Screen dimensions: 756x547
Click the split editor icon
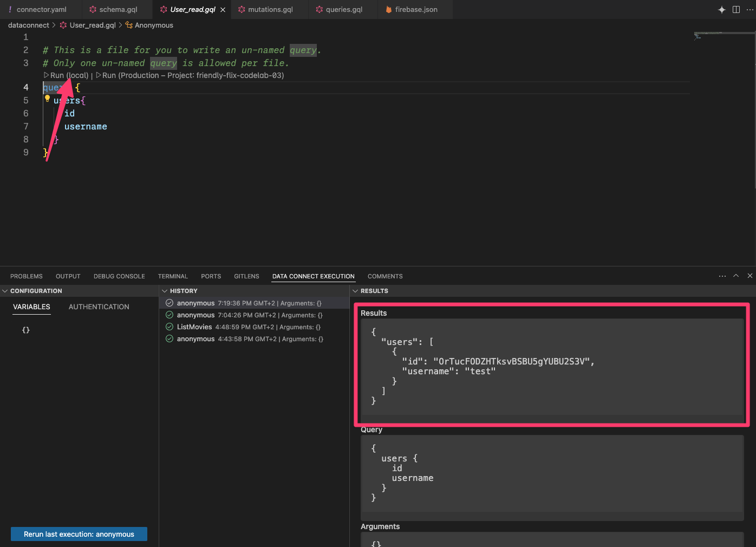(736, 10)
